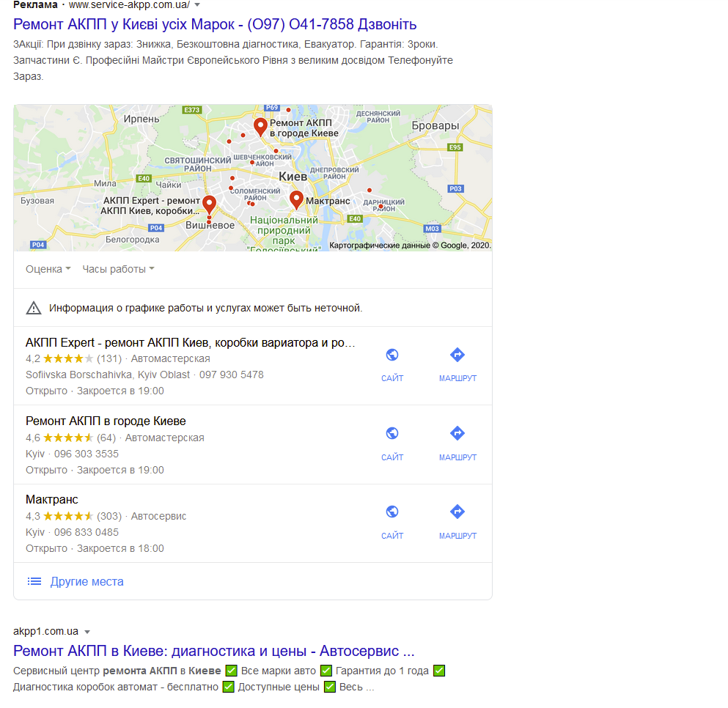
Task: Open website icon for Мактранс listing
Action: click(391, 512)
